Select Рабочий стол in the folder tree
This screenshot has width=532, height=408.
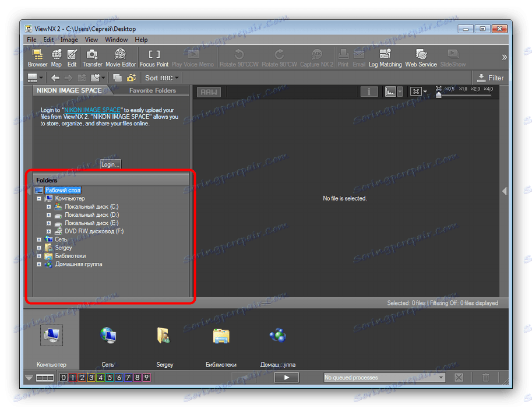(x=63, y=190)
